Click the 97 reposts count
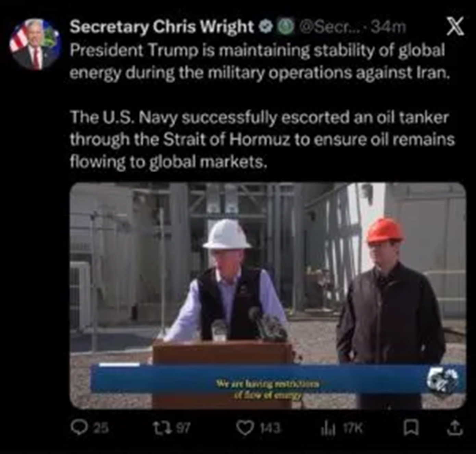Viewport: 476px width, 454px height. pyautogui.click(x=184, y=428)
